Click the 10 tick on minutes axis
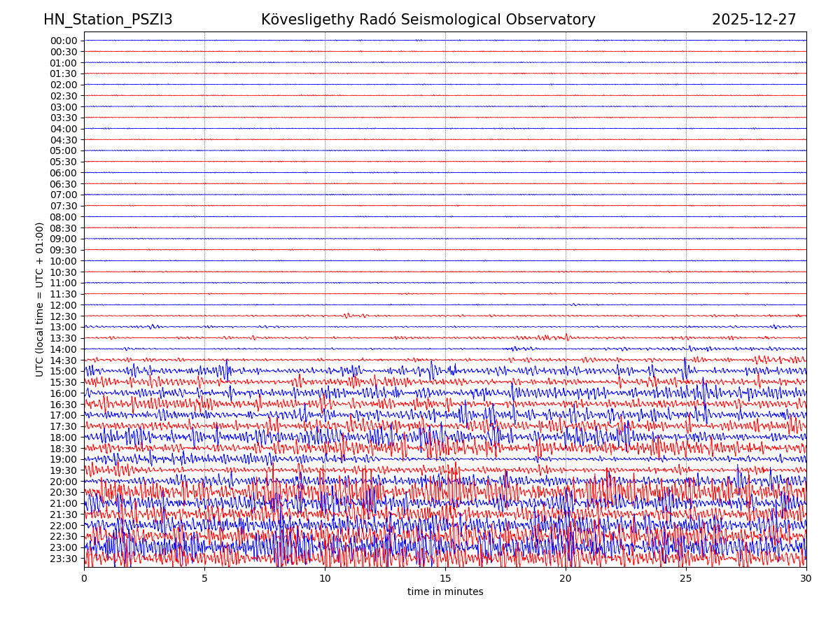The height and width of the screenshot is (630, 840). tap(325, 578)
